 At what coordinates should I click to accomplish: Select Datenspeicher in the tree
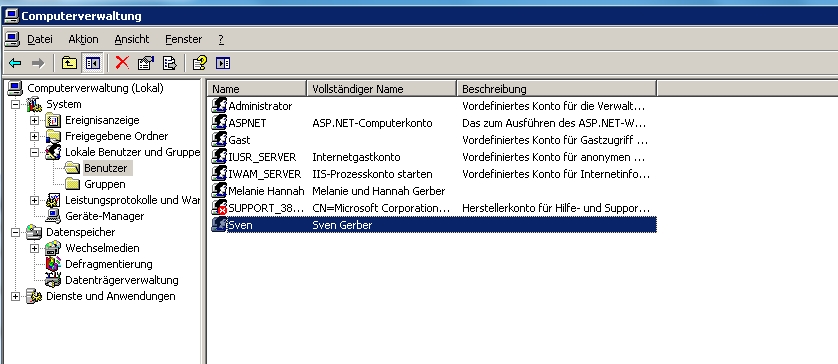[81, 233]
